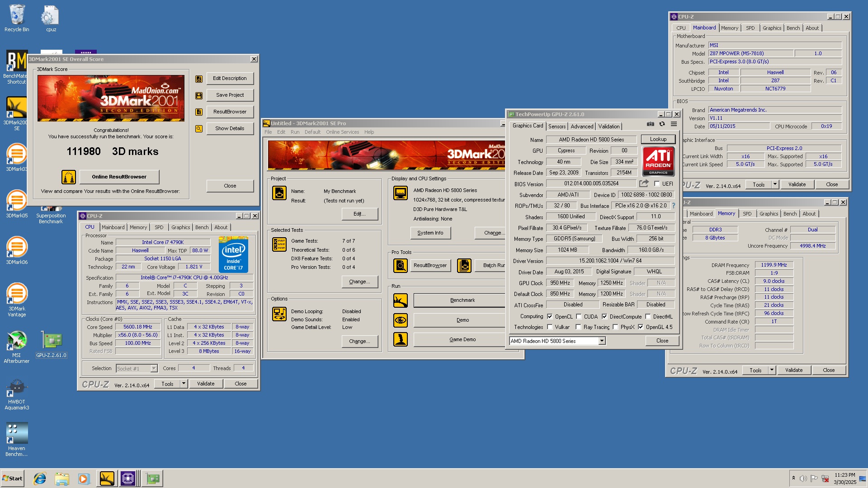Toggle Ray Tracing checkbox
This screenshot has width=868, height=488.
coord(578,327)
